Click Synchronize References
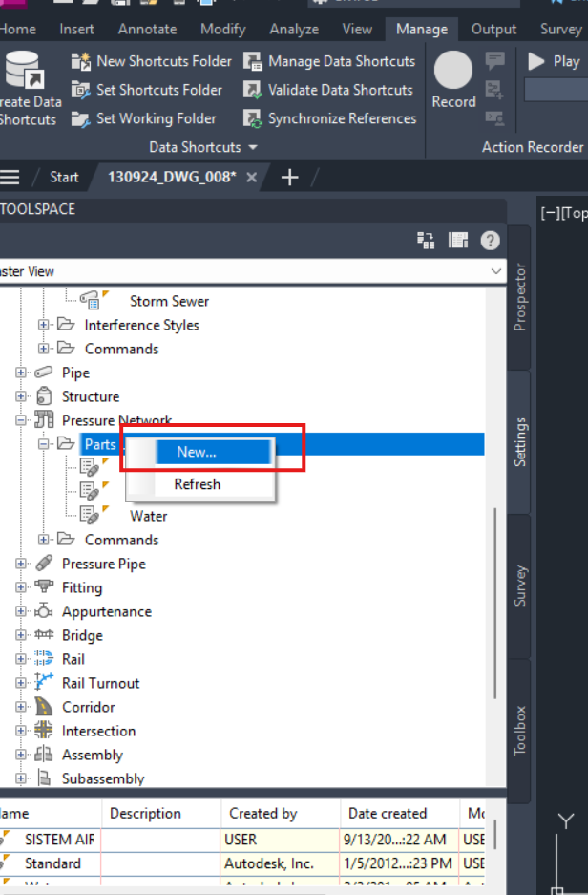Screen dimensions: 588x895 click(329, 118)
